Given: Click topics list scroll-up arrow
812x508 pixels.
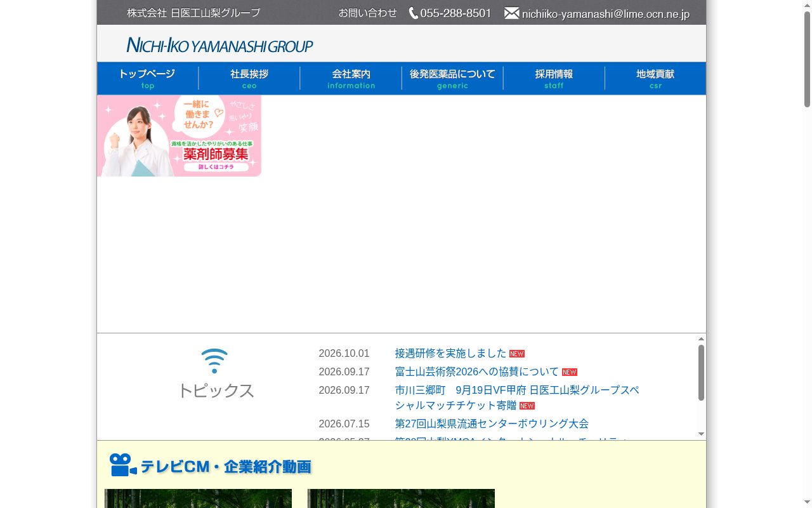Looking at the screenshot, I should click(x=701, y=339).
